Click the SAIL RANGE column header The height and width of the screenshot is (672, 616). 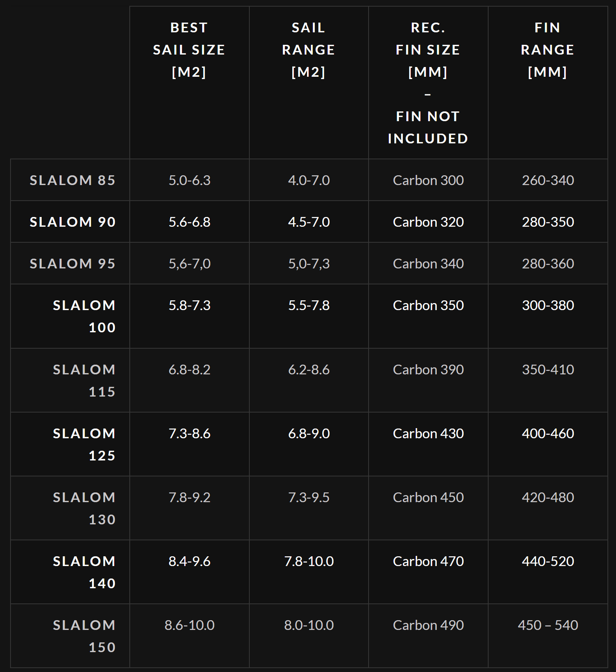click(x=309, y=50)
